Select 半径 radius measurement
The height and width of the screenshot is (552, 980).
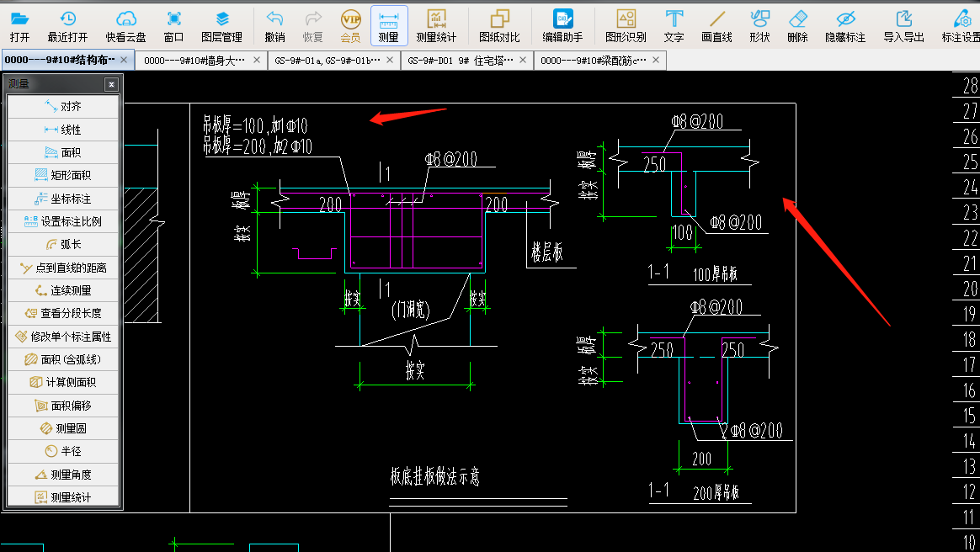click(x=62, y=451)
